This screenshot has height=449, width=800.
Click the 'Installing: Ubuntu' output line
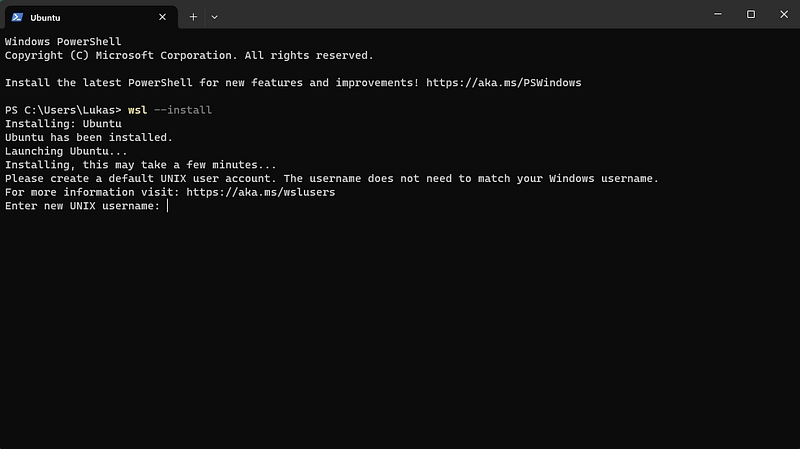(x=63, y=124)
